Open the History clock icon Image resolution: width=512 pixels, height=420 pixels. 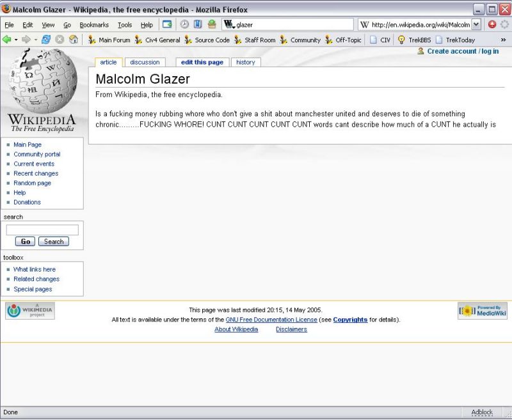(x=184, y=24)
